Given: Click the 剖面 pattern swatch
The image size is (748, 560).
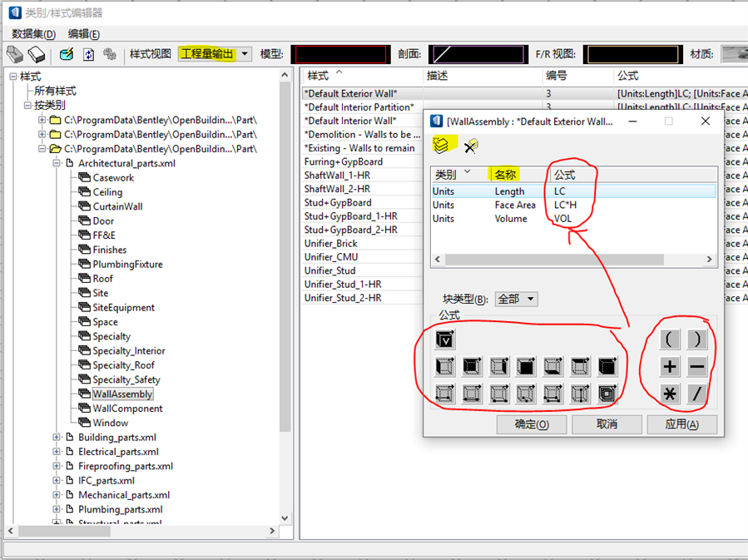Looking at the screenshot, I should tap(478, 54).
